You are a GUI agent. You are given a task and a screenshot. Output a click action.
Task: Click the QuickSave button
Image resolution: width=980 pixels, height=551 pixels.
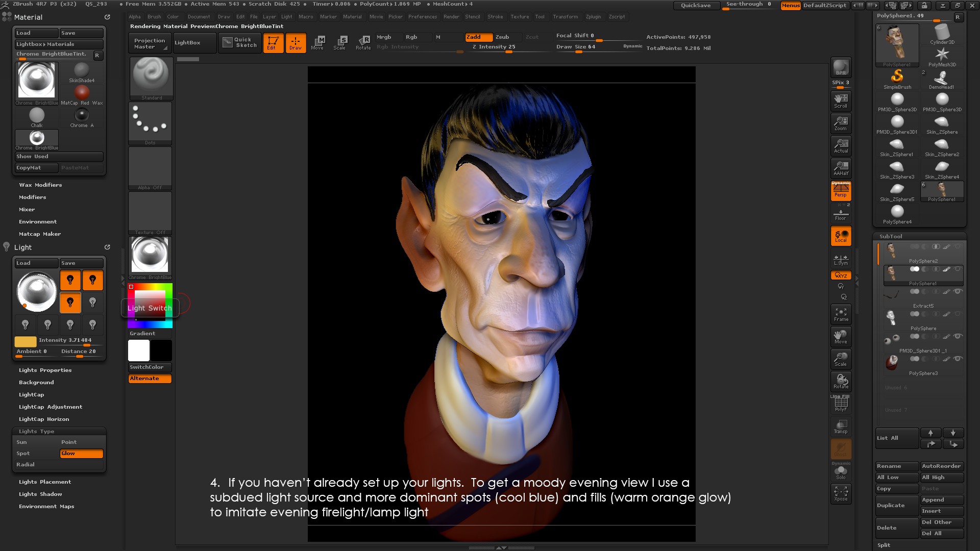[x=695, y=5]
